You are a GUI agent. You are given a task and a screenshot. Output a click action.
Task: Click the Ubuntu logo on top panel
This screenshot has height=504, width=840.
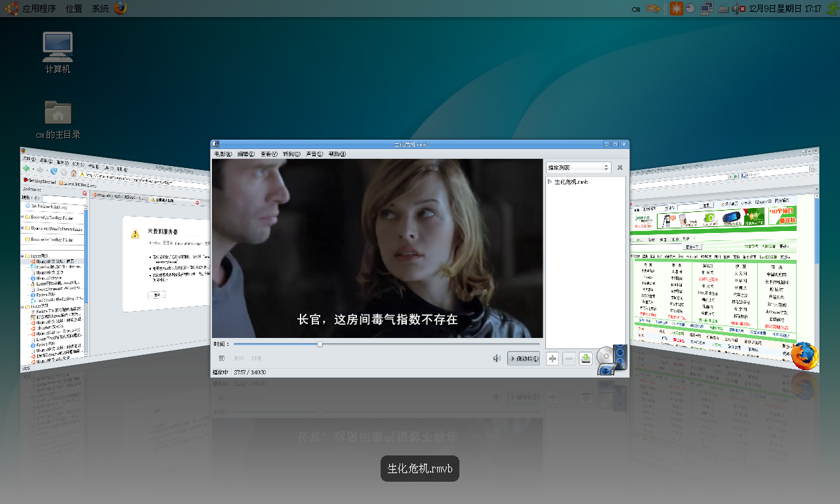12,8
